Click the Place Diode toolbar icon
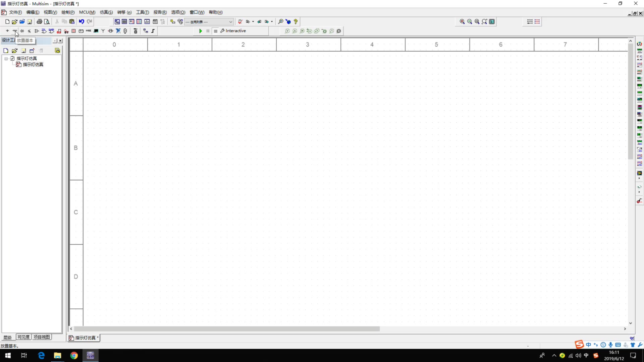 point(22,31)
